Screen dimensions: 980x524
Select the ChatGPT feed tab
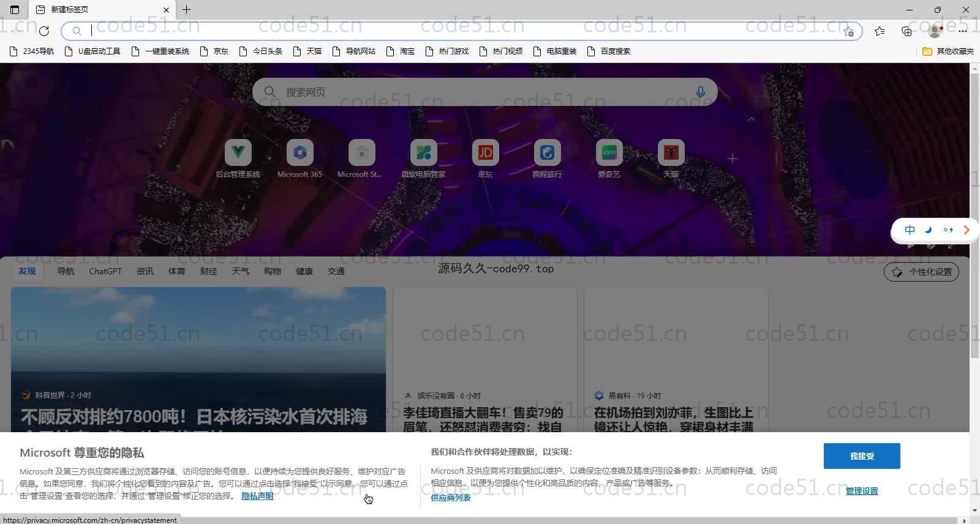(x=105, y=271)
